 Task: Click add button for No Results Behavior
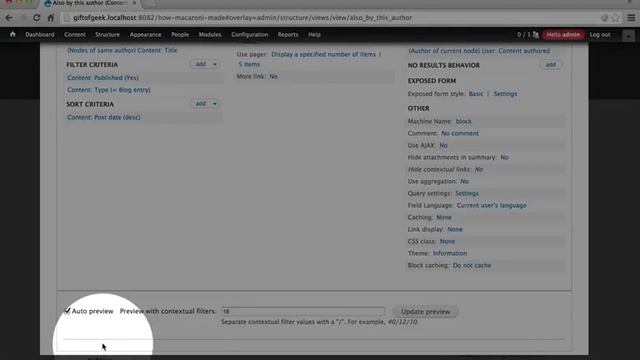click(551, 64)
